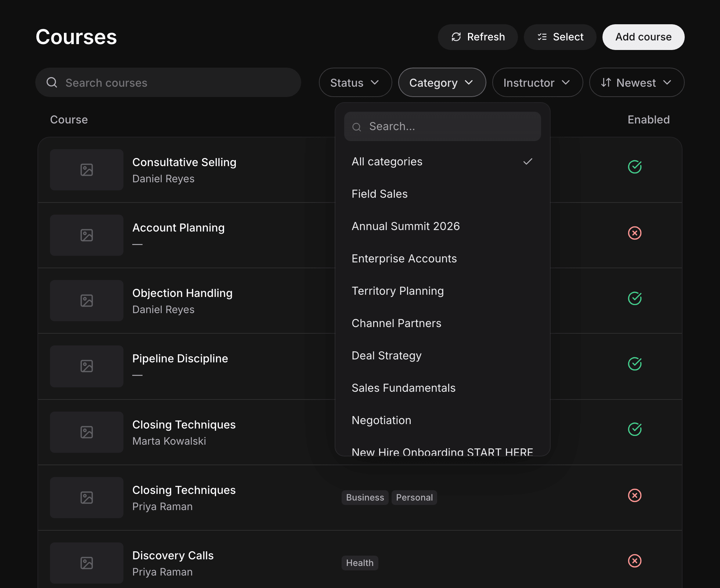
Task: Open the Instructor filter dropdown
Action: click(537, 82)
